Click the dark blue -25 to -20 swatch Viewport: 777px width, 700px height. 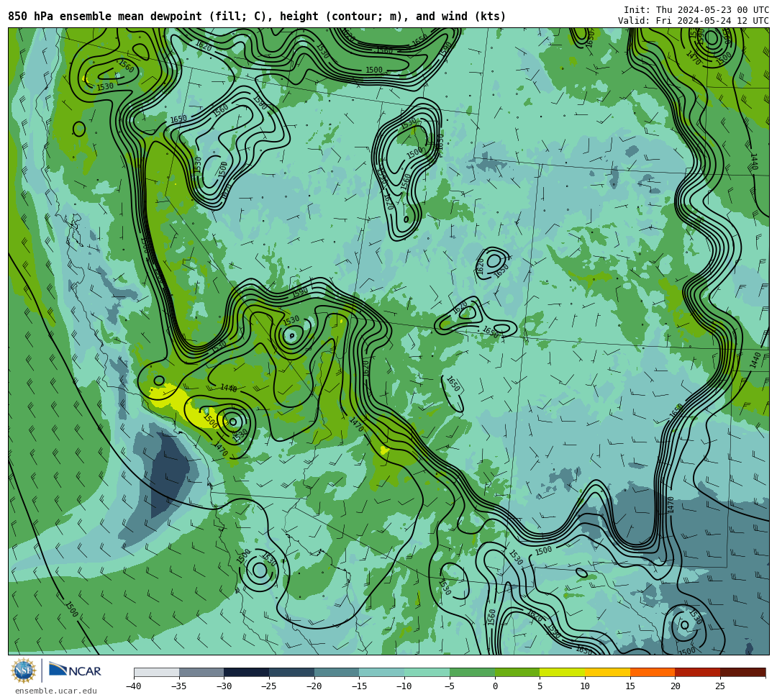tap(292, 672)
